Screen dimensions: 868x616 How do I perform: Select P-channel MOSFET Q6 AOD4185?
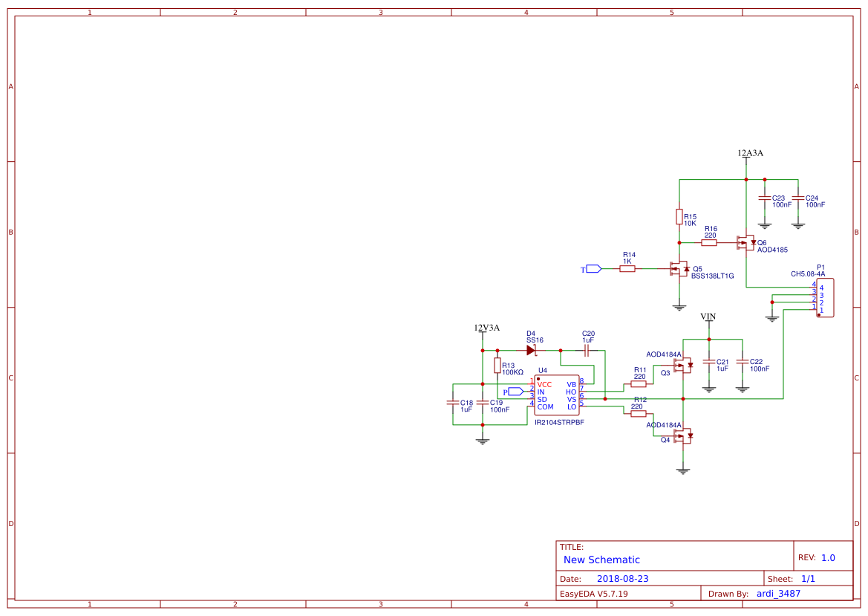click(746, 243)
